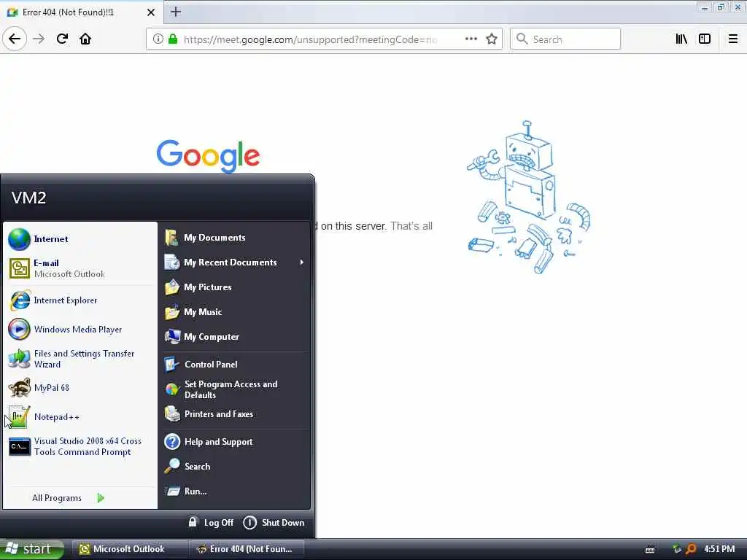Screen dimensions: 747x560
Task: Open Help and Support
Action: (236, 442)
